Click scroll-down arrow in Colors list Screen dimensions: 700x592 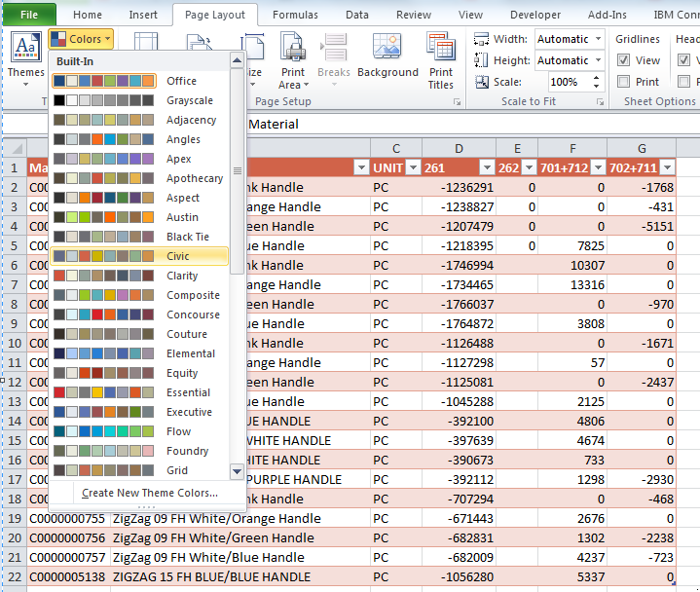[x=237, y=471]
